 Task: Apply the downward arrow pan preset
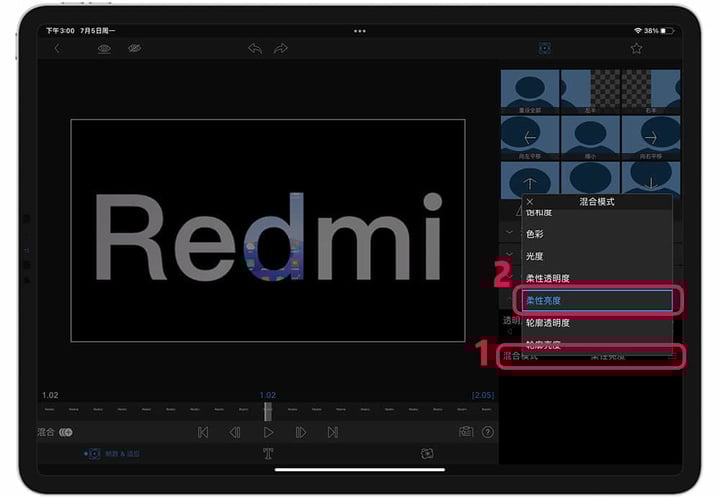tap(651, 178)
